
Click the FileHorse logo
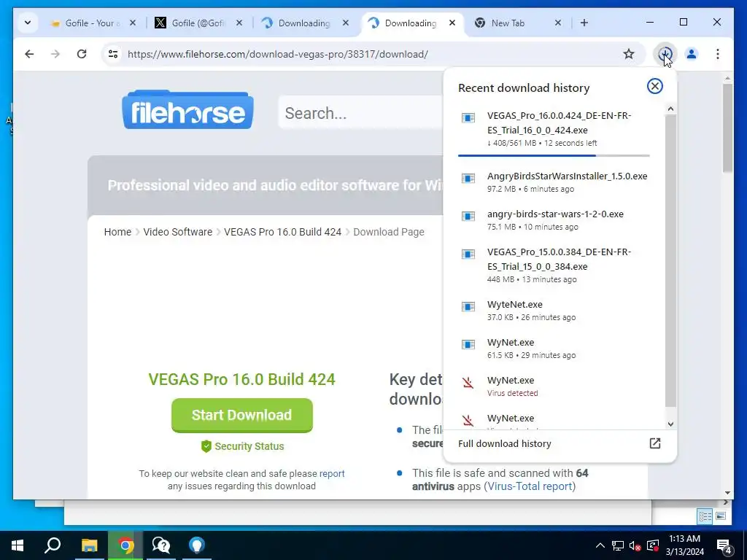pyautogui.click(x=187, y=110)
